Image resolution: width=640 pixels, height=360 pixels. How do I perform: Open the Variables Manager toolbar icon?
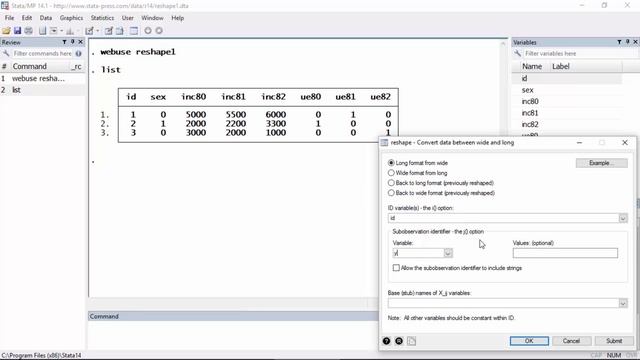(x=134, y=31)
